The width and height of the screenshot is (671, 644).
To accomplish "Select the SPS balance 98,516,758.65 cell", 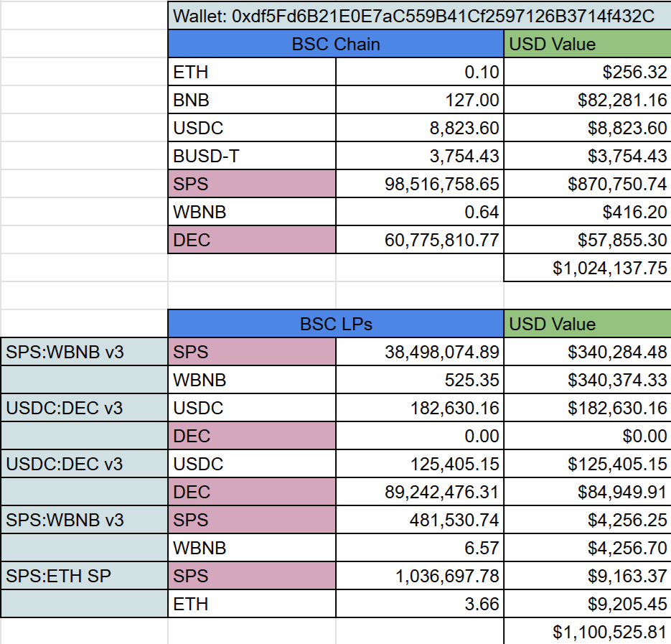I will point(420,184).
